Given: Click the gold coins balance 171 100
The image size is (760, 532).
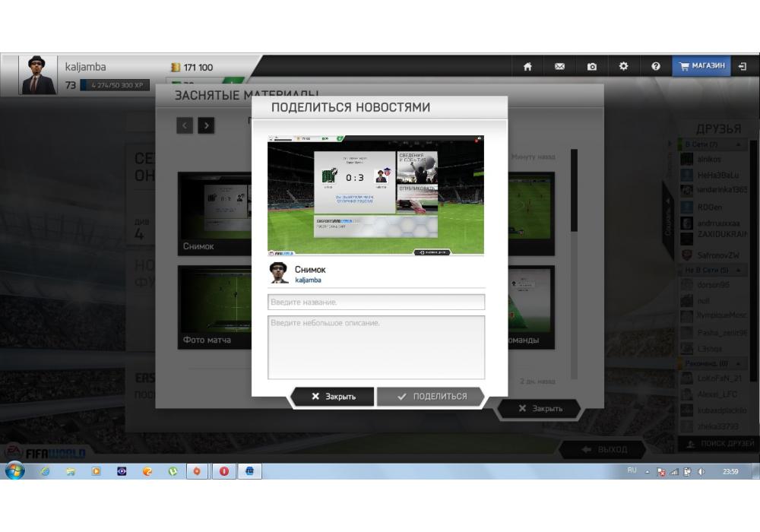Looking at the screenshot, I should (x=192, y=68).
